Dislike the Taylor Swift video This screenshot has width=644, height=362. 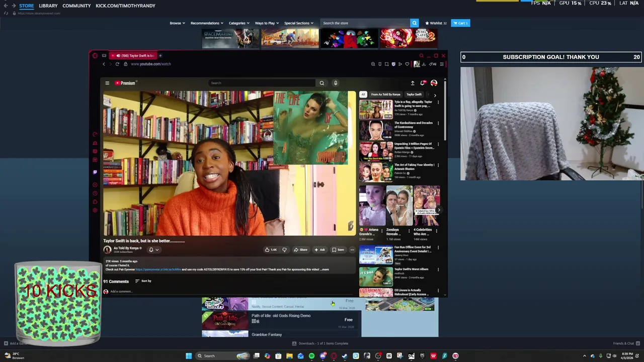284,249
